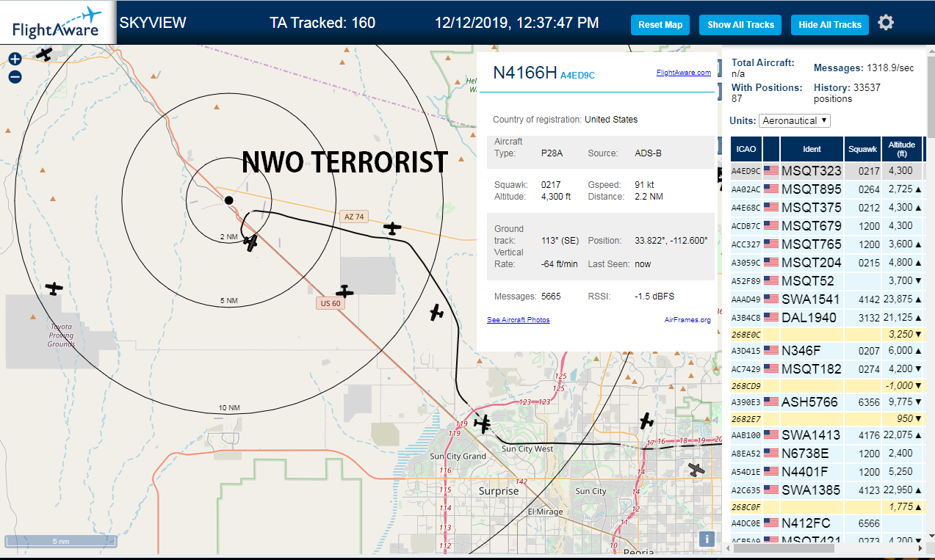935x560 pixels.
Task: Click the A4ED9C hex code beside N4166H
Action: 577,75
